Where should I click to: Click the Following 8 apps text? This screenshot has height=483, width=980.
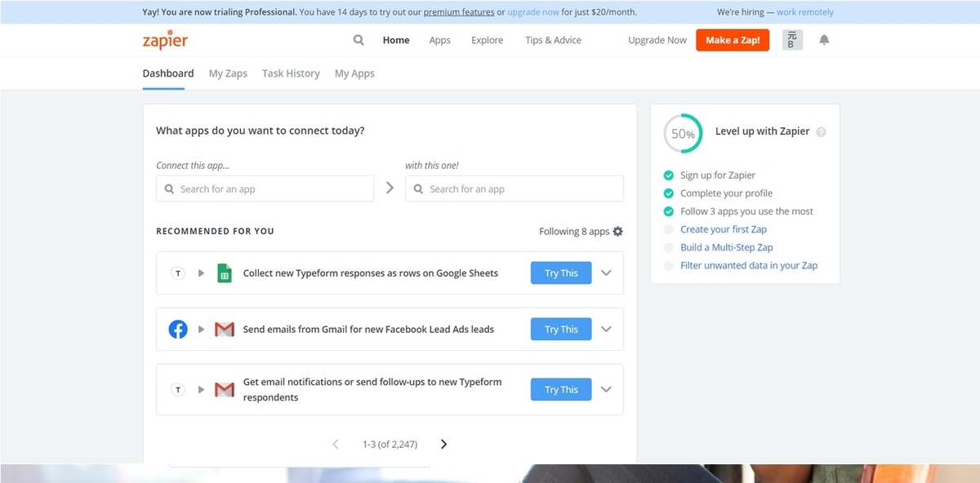pyautogui.click(x=574, y=232)
